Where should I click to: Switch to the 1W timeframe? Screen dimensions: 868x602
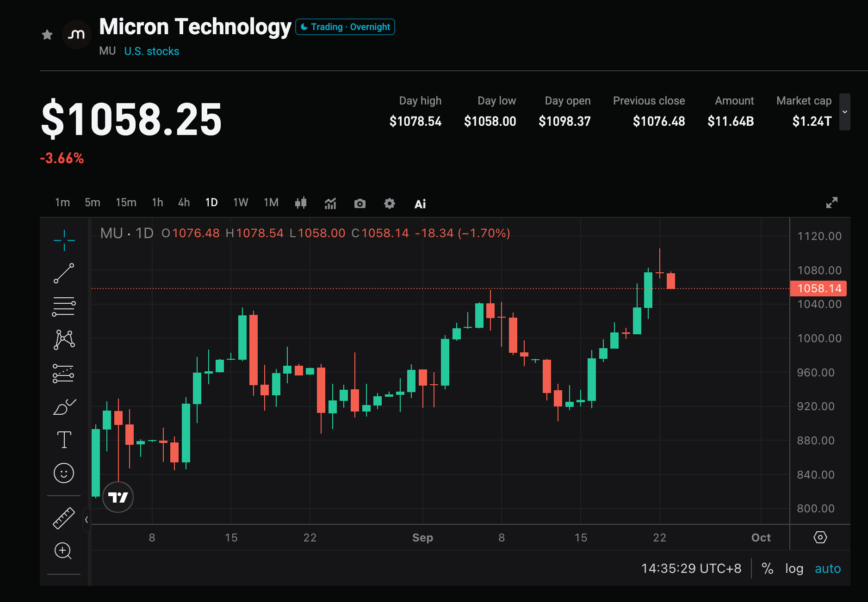[x=241, y=203]
